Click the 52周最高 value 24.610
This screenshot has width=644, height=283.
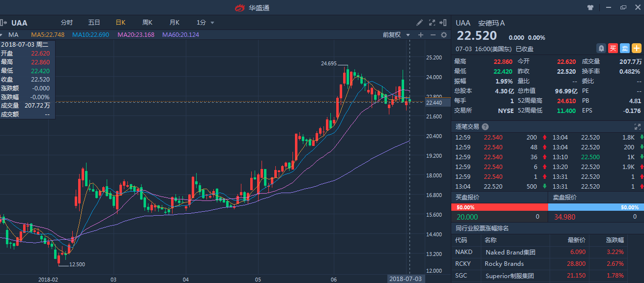[566, 101]
